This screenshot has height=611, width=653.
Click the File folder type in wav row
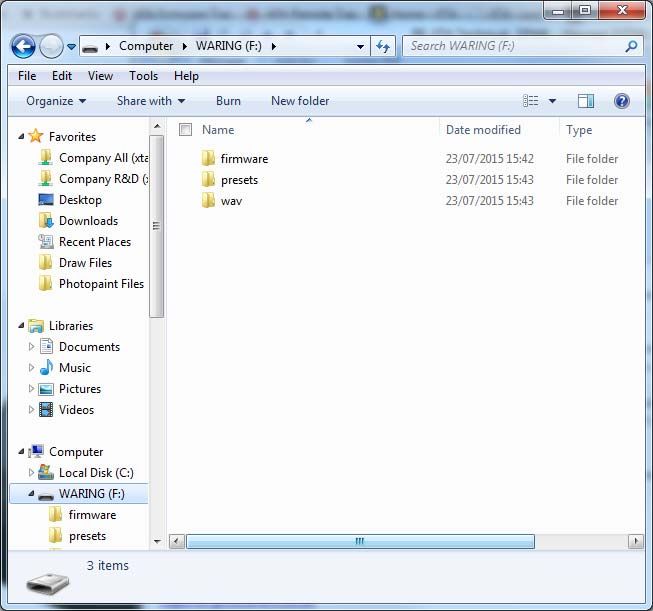(x=592, y=201)
